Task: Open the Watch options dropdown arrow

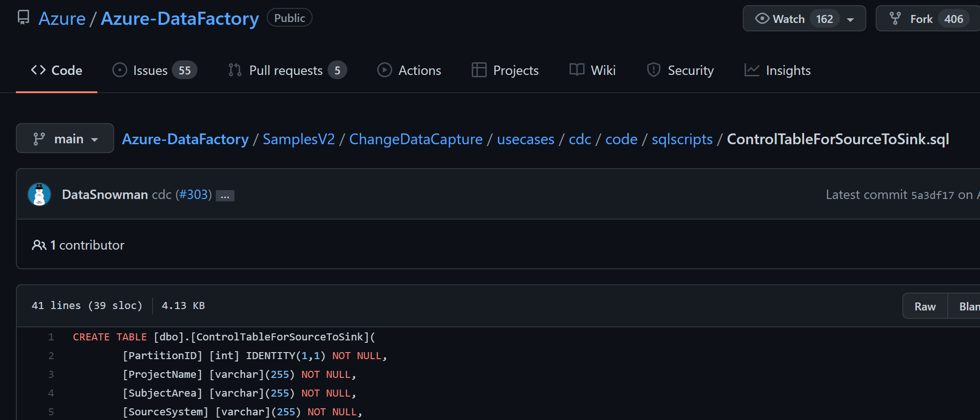Action: click(850, 19)
